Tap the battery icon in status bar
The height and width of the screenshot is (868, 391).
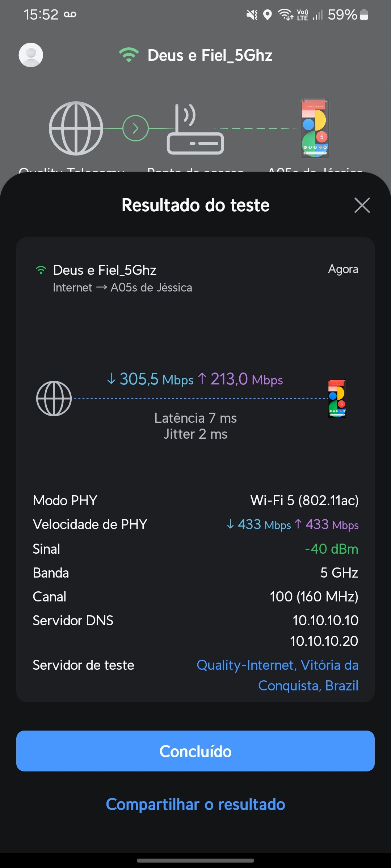click(364, 15)
